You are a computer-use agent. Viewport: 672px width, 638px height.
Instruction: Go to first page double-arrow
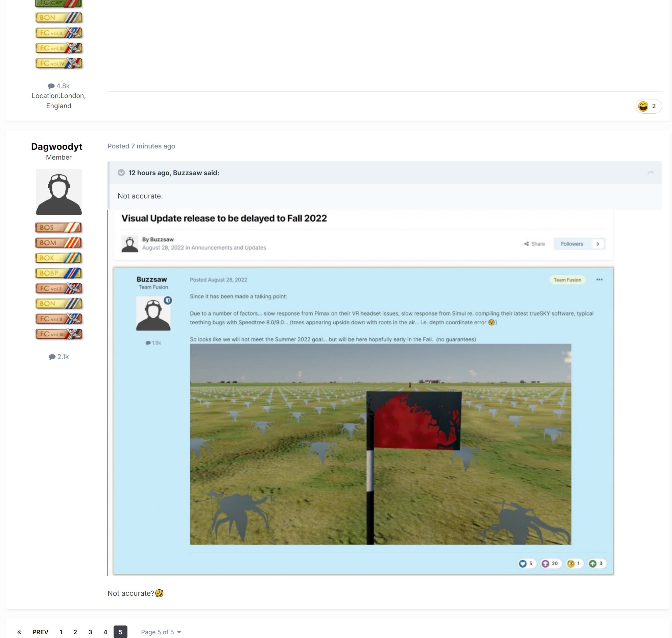(x=19, y=632)
